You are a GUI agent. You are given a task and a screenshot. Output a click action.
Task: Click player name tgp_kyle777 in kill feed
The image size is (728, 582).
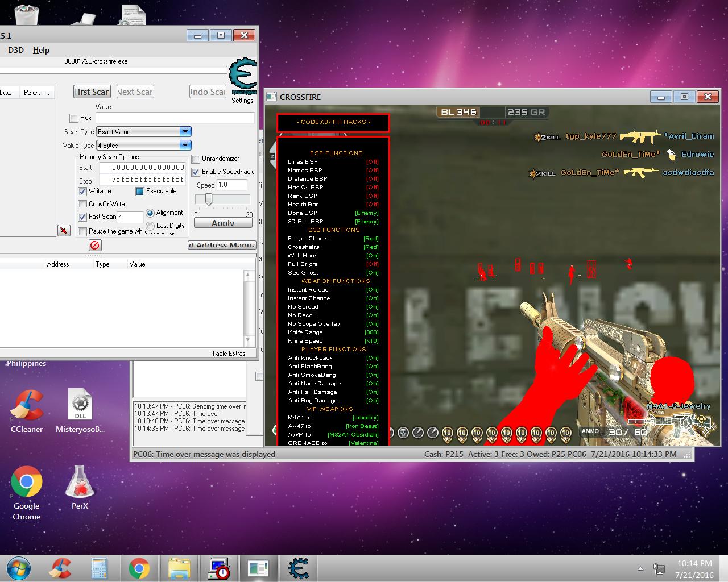(x=591, y=136)
